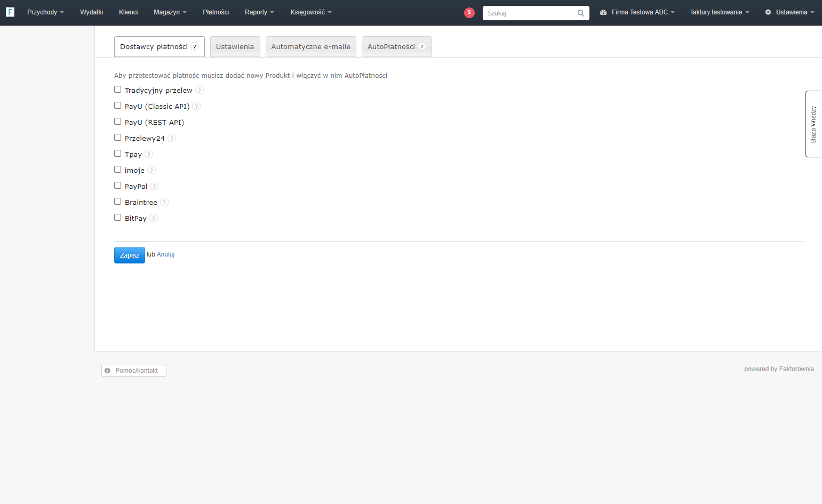Enable Tradycyjny przelew checkbox

[118, 90]
